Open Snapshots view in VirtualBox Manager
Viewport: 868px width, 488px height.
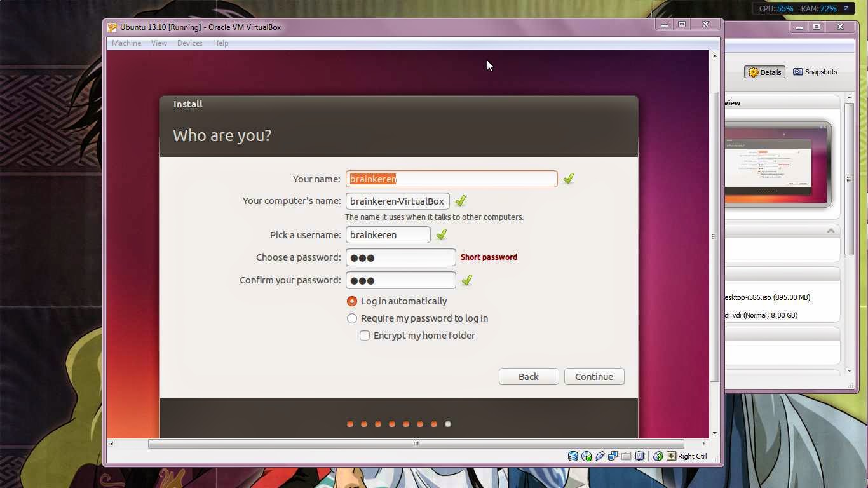(815, 72)
